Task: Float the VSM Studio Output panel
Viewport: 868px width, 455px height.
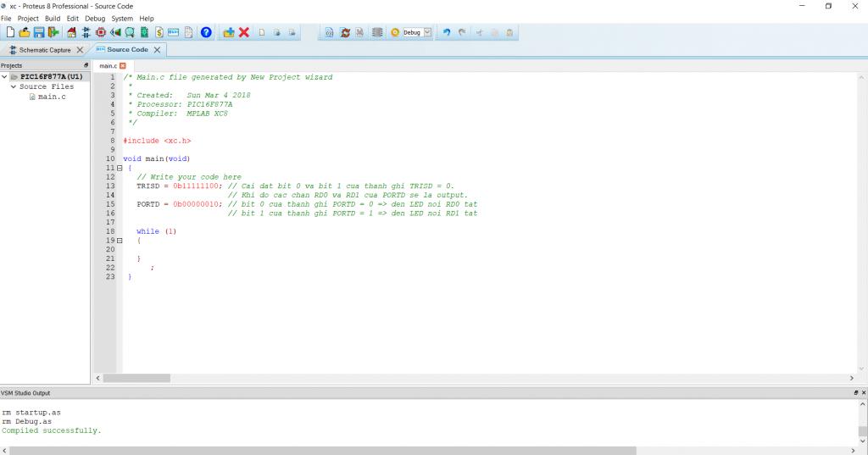Action: coord(856,393)
